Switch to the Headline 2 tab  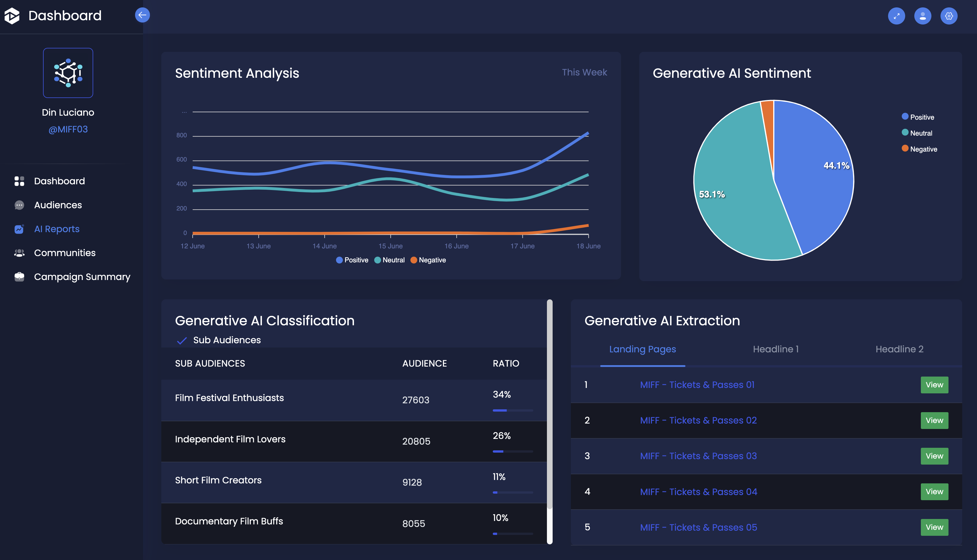[899, 349]
